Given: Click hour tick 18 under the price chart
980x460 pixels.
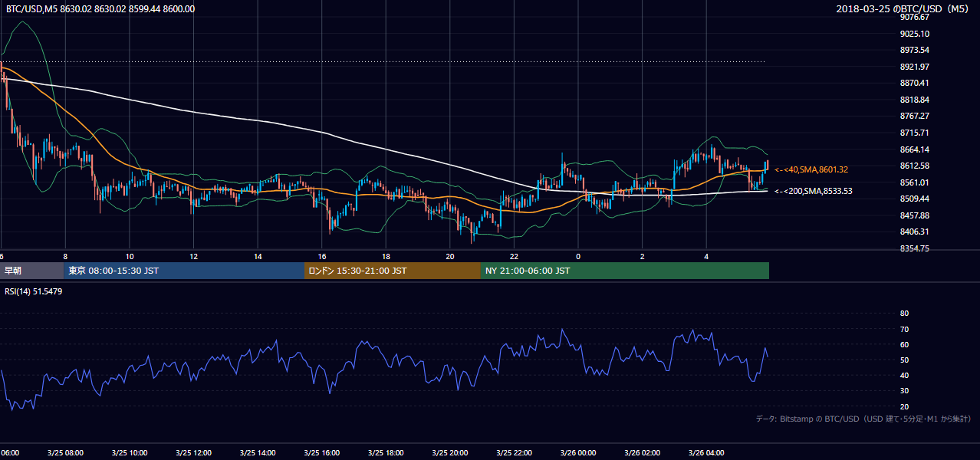Looking at the screenshot, I should point(386,257).
